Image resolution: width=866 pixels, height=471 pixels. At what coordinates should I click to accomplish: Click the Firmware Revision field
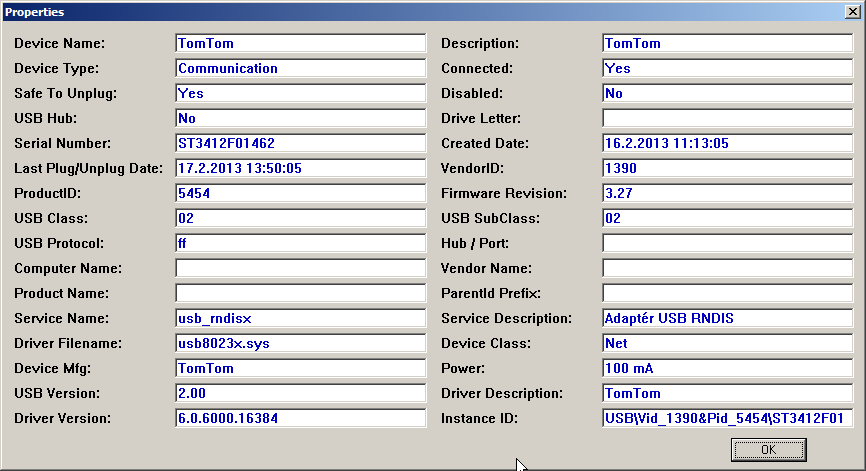pyautogui.click(x=728, y=194)
